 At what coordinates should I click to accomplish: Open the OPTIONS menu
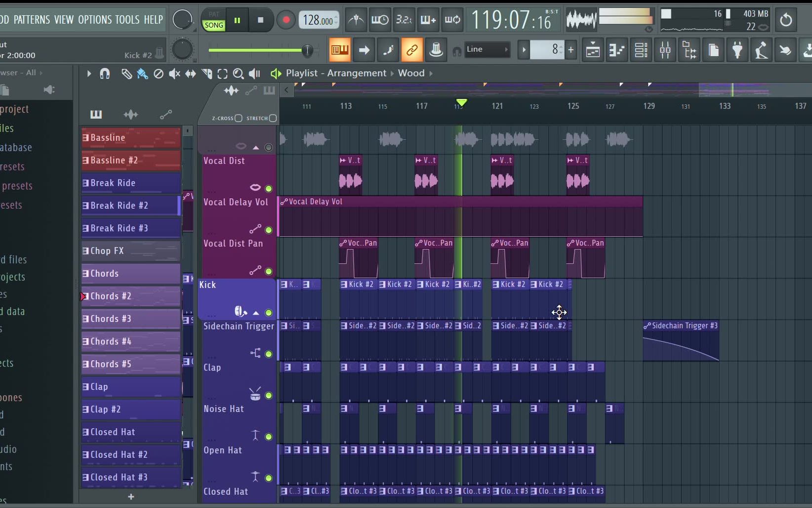click(95, 20)
